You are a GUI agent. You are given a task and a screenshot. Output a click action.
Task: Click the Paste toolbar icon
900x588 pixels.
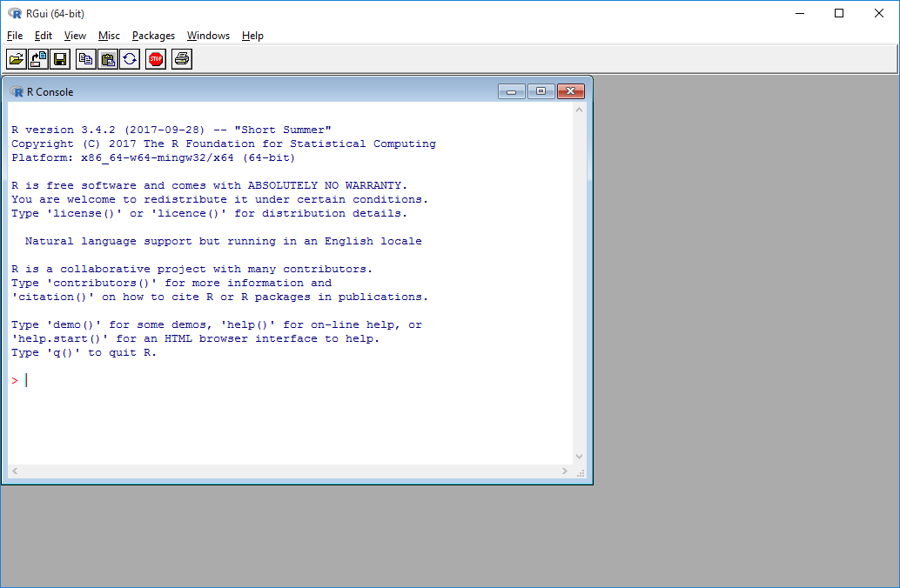tap(108, 59)
